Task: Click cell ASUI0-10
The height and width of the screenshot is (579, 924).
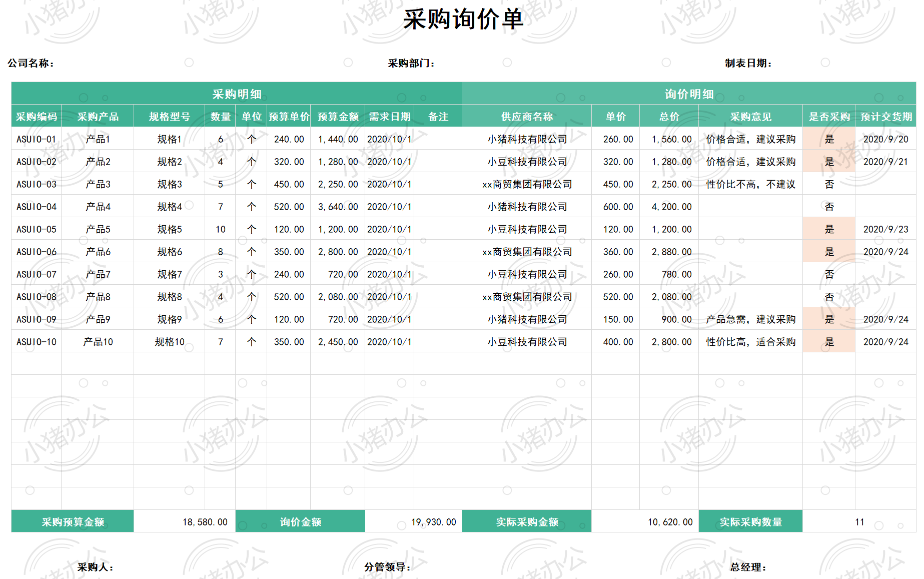Action: pyautogui.click(x=37, y=342)
